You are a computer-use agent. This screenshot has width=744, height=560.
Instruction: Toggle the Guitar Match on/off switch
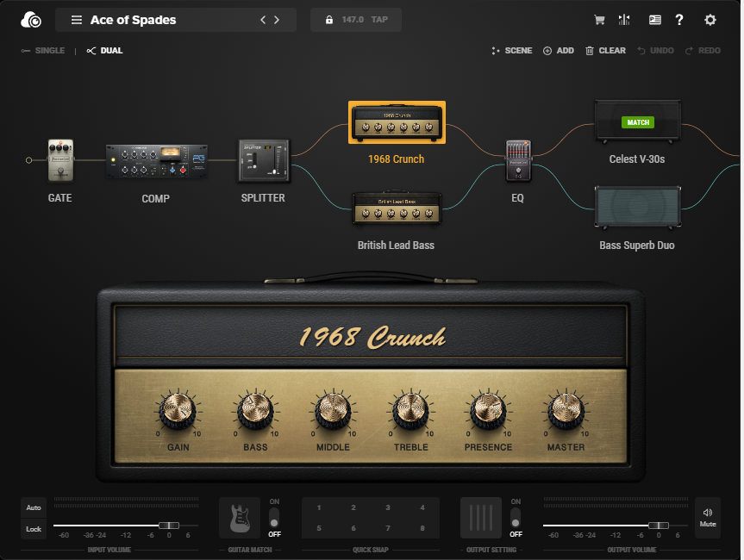[274, 518]
